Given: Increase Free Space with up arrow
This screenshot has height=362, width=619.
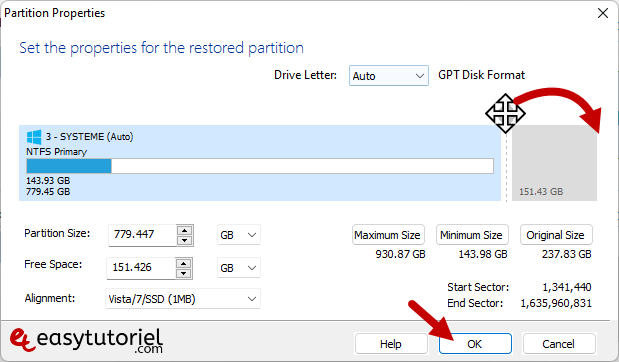Looking at the screenshot, I should click(x=184, y=263).
